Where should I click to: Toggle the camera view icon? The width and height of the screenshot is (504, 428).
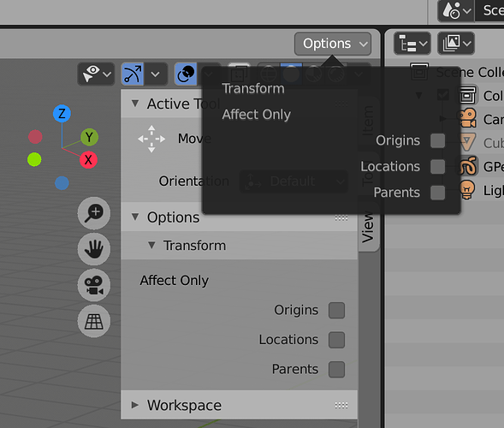click(x=94, y=285)
